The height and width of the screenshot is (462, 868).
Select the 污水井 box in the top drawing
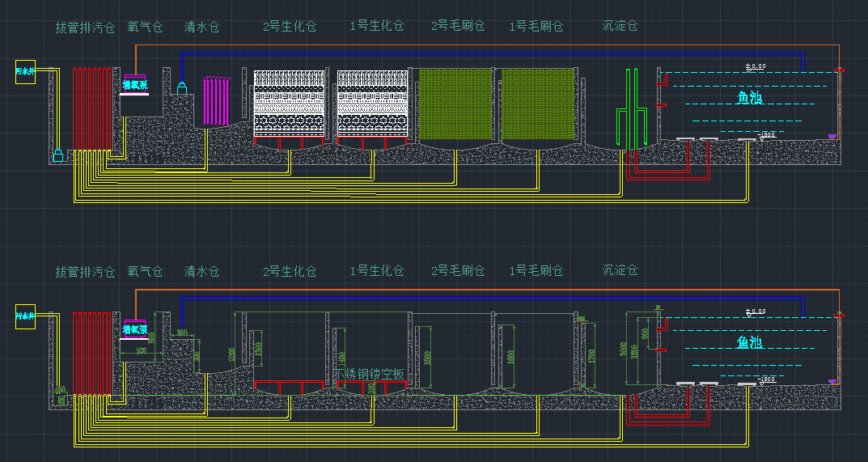26,71
